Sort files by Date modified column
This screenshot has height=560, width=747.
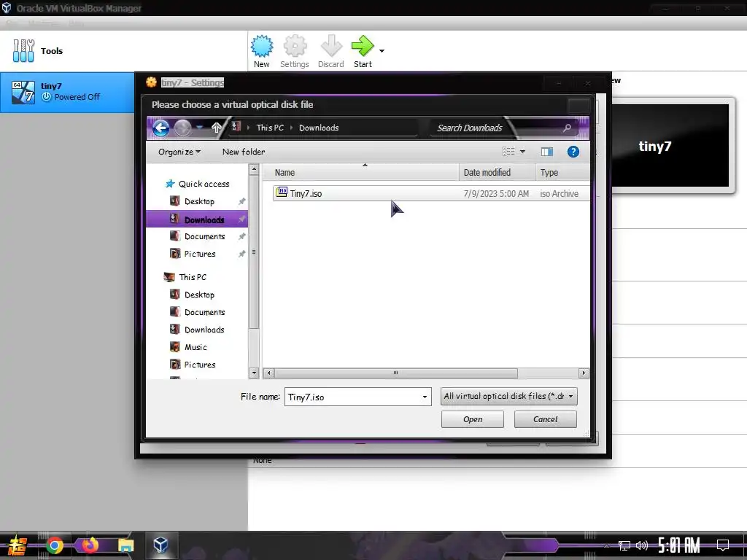497,172
